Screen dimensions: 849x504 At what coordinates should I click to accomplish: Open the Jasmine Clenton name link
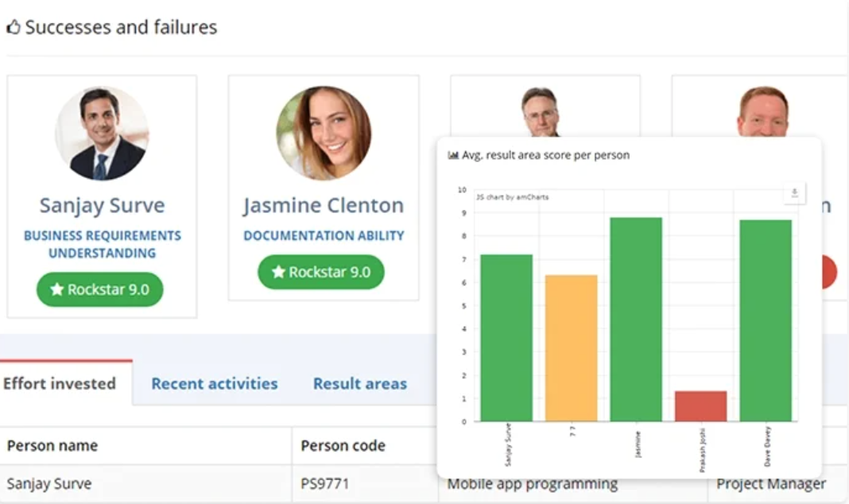coord(324,206)
